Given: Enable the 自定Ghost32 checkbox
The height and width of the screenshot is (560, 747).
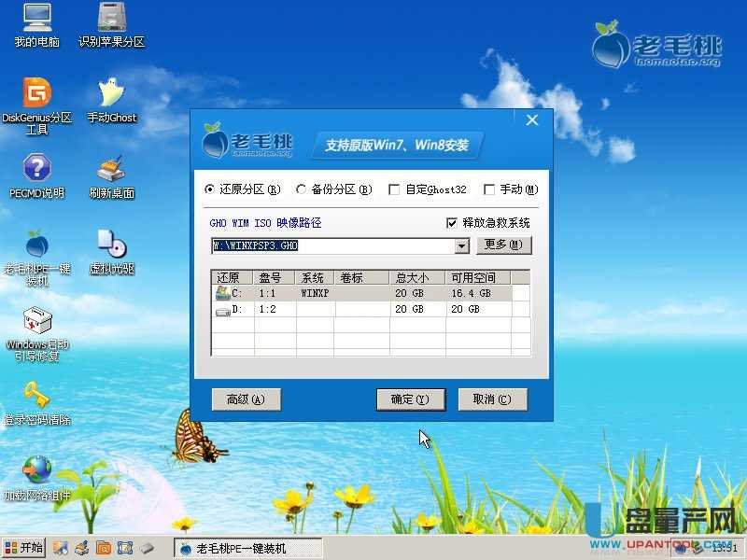Looking at the screenshot, I should (395, 189).
